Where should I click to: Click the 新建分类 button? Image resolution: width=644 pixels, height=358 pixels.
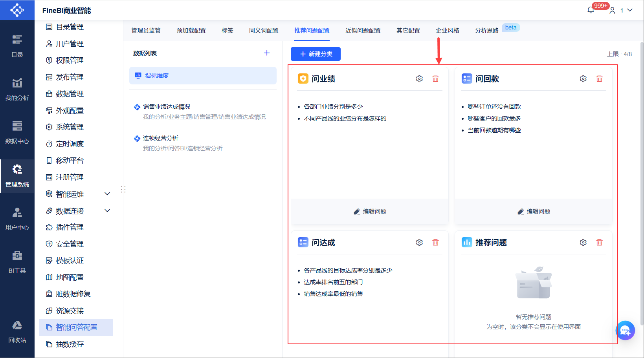[x=316, y=54]
